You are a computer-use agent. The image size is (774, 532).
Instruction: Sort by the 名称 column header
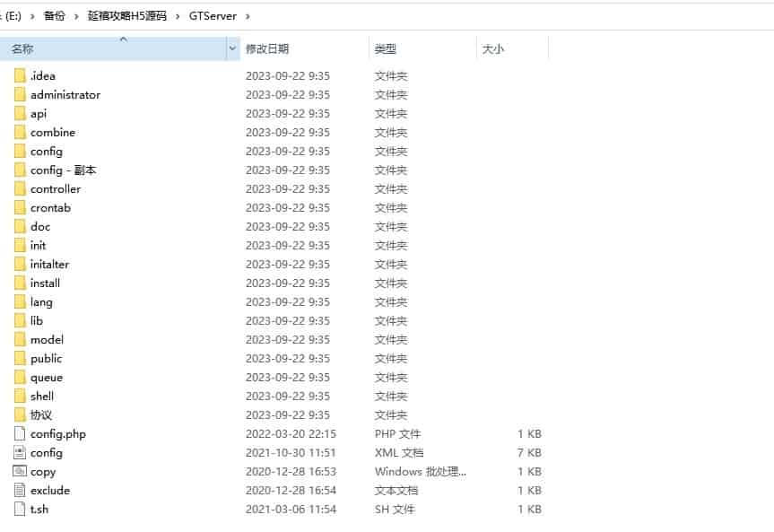[x=114, y=48]
